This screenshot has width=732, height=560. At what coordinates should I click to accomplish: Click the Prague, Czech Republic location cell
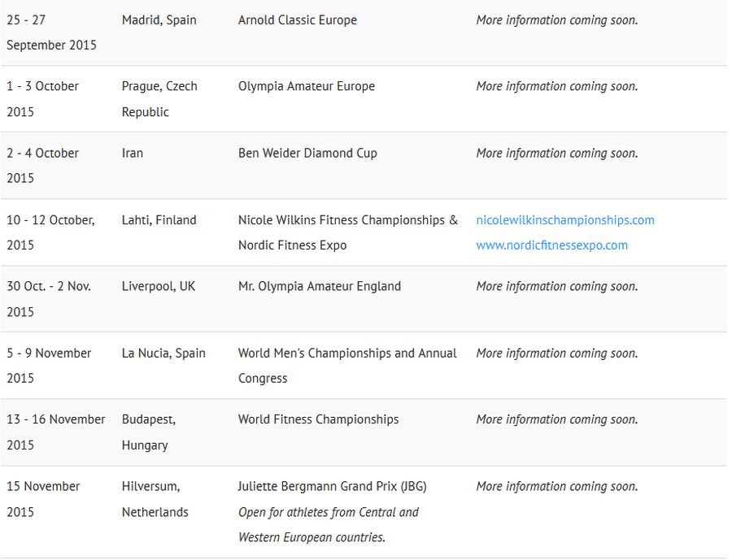click(159, 98)
